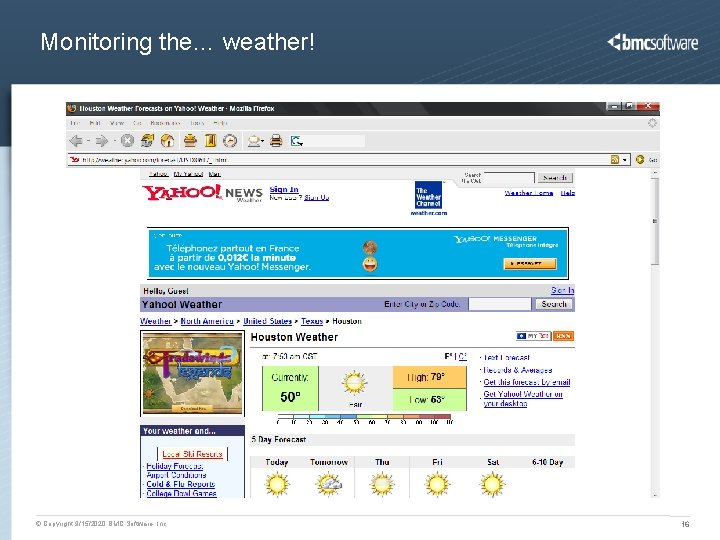
Task: Click the Firefox throbber activity icon
Action: point(652,123)
